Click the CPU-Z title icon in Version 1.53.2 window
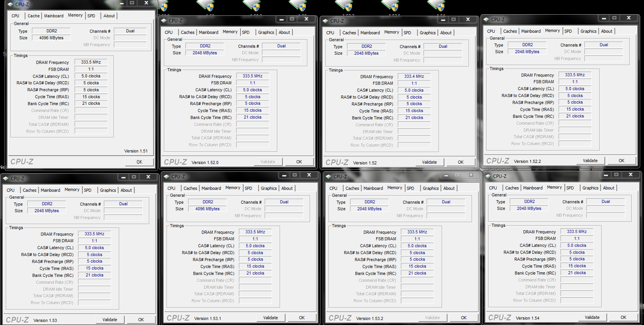Viewport: 644px width, 325px height. coord(329,177)
